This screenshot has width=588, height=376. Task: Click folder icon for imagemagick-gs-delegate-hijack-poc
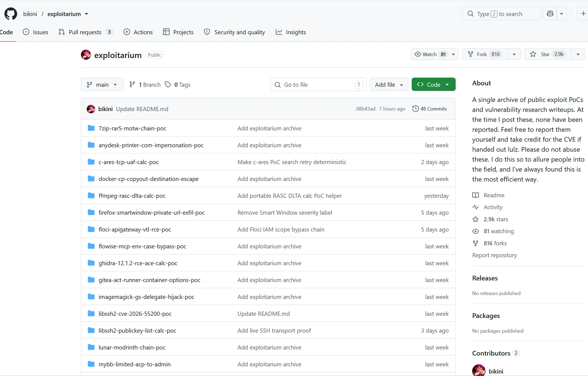[91, 296]
